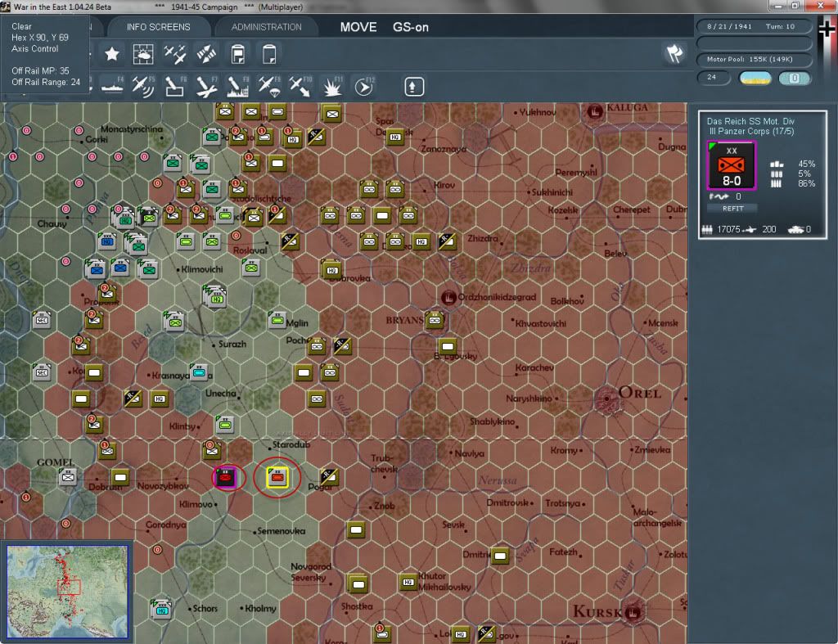This screenshot has height=644, width=838.
Task: Click the star icon in the top toolbar
Action: (111, 54)
